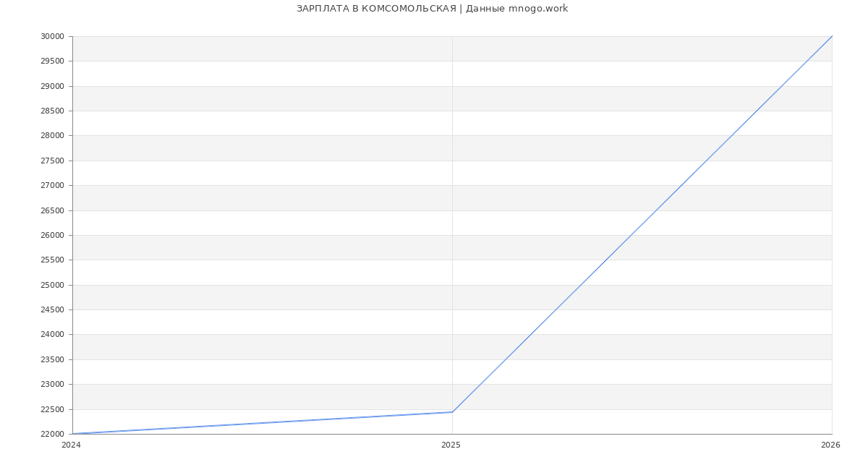Select the line's starting point at year 2024

[73, 434]
